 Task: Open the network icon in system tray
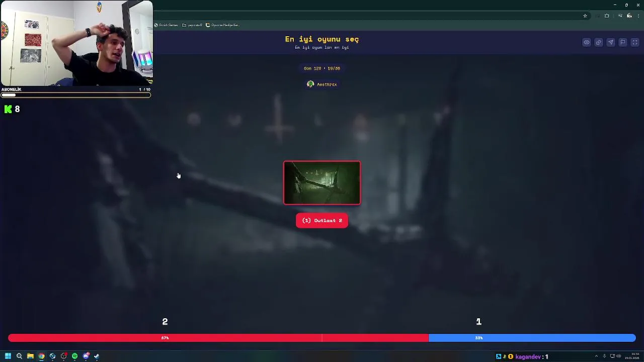tap(611, 356)
